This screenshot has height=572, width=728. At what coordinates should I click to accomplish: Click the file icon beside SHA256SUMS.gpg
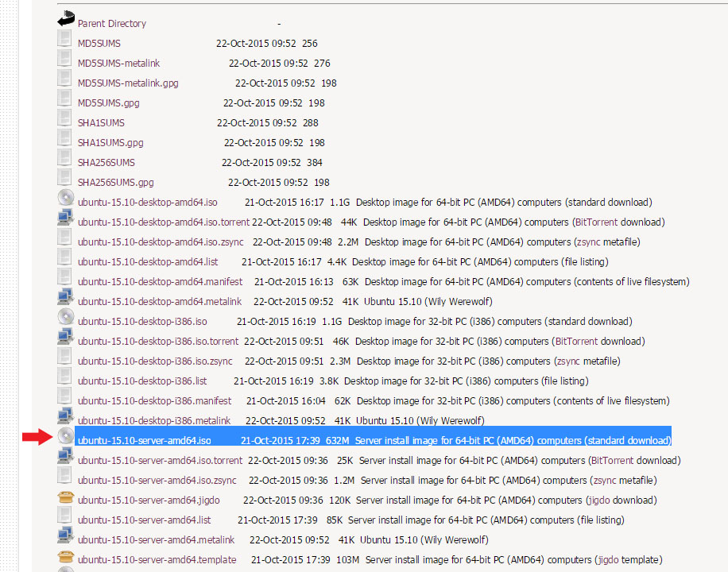click(x=64, y=177)
